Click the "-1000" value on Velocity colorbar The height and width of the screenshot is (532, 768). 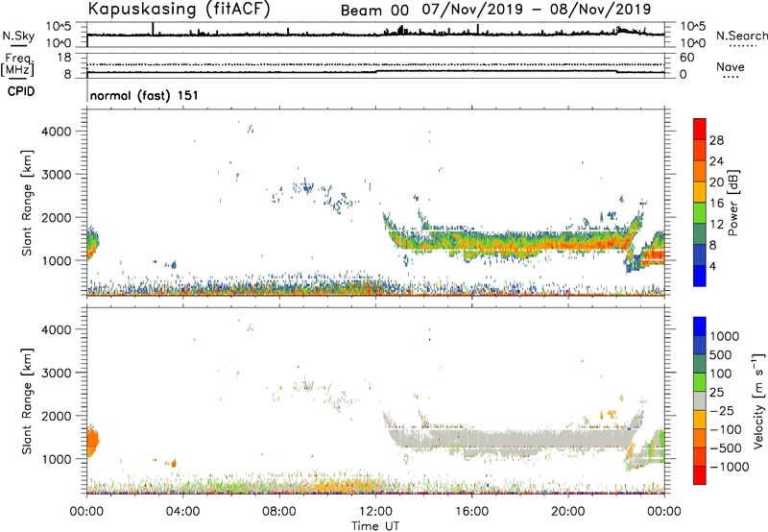(729, 467)
